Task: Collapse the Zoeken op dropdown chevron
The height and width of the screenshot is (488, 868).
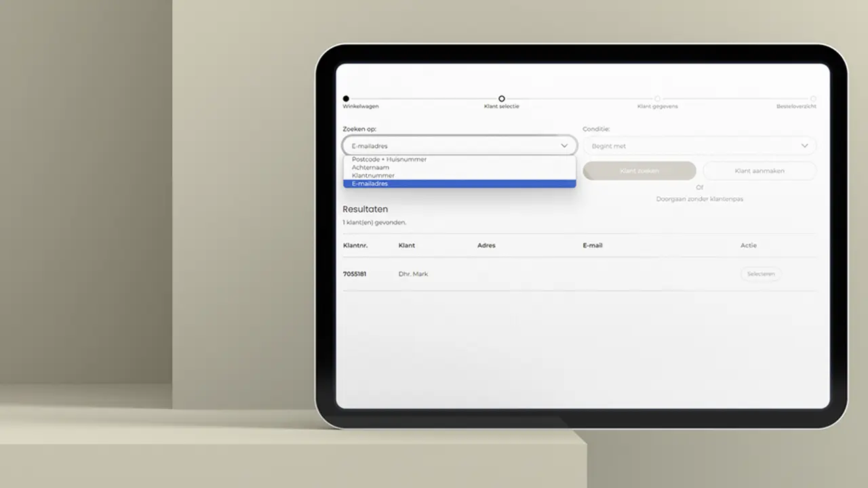Action: point(564,146)
